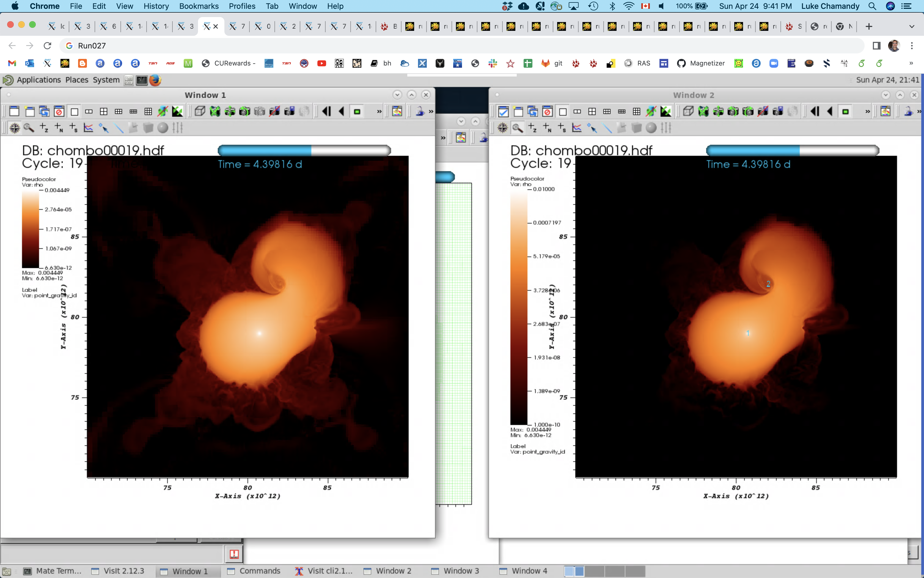Toggle spin mode in Window 1
The image size is (924, 578).
[163, 111]
